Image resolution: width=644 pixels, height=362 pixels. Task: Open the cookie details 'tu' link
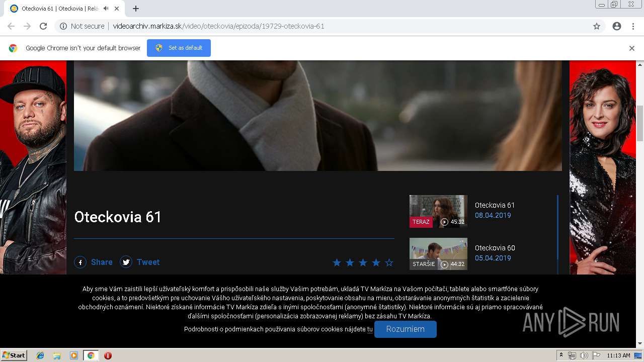pos(370,329)
